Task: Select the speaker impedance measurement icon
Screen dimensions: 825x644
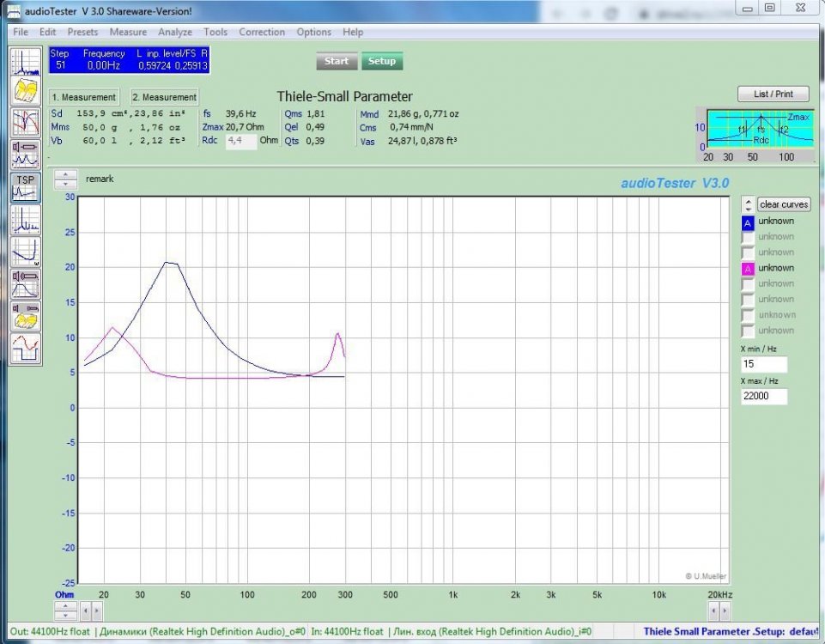Action: point(25,154)
